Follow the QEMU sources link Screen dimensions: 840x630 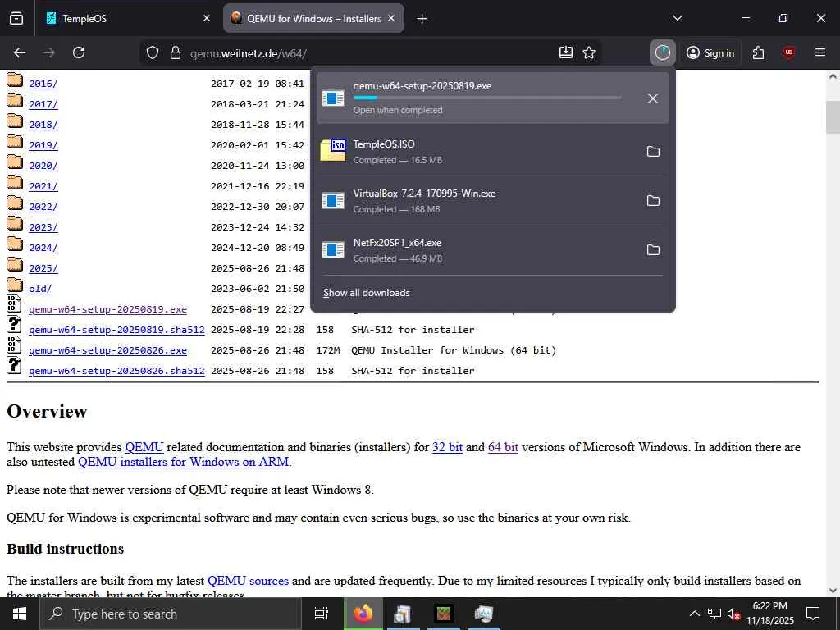pos(248,581)
